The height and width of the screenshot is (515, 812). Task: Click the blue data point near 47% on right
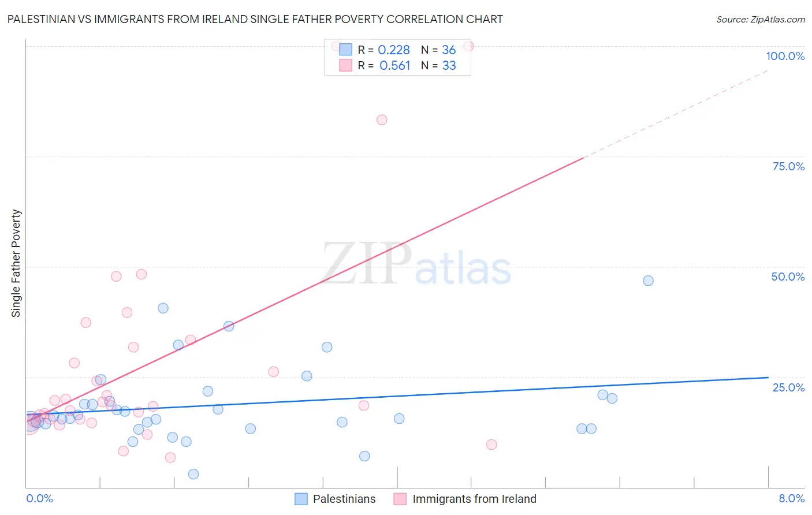point(648,281)
